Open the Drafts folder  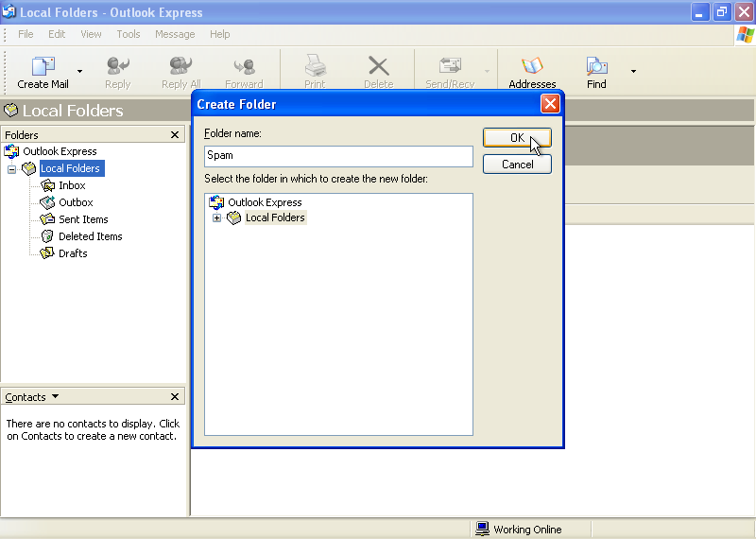point(73,253)
